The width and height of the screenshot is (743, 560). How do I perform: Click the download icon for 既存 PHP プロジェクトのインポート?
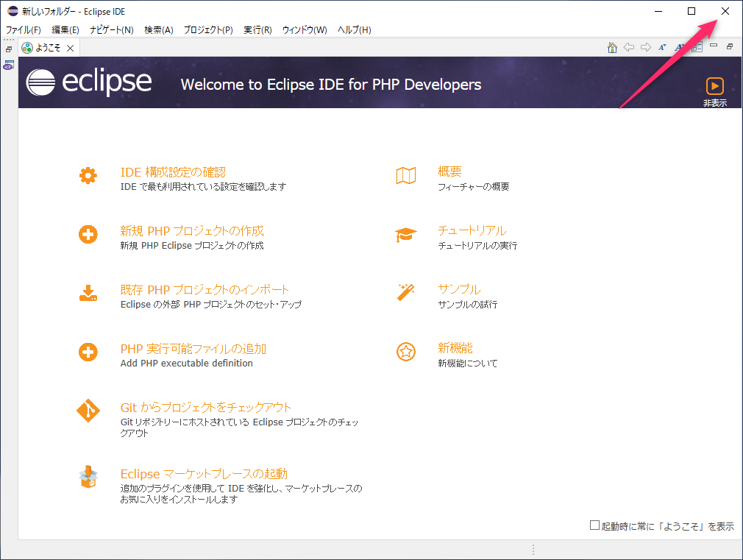88,293
